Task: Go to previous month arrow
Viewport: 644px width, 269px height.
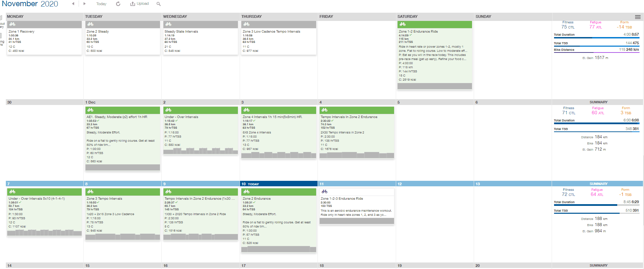Action: (x=73, y=4)
